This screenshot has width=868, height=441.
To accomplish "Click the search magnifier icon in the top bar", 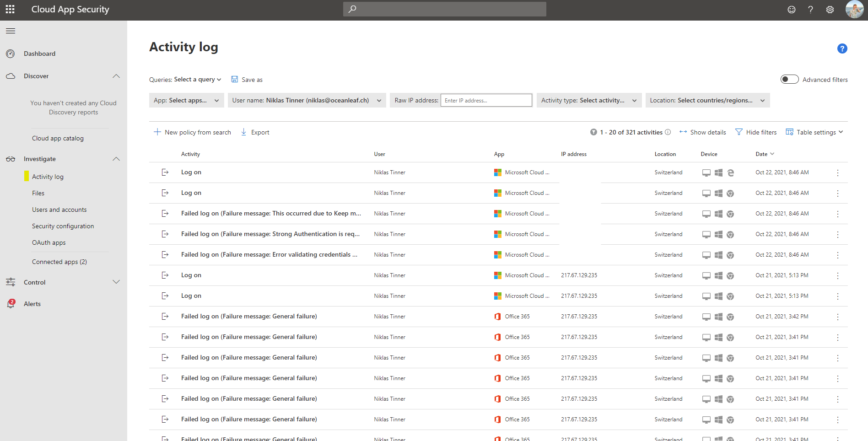I will click(352, 9).
